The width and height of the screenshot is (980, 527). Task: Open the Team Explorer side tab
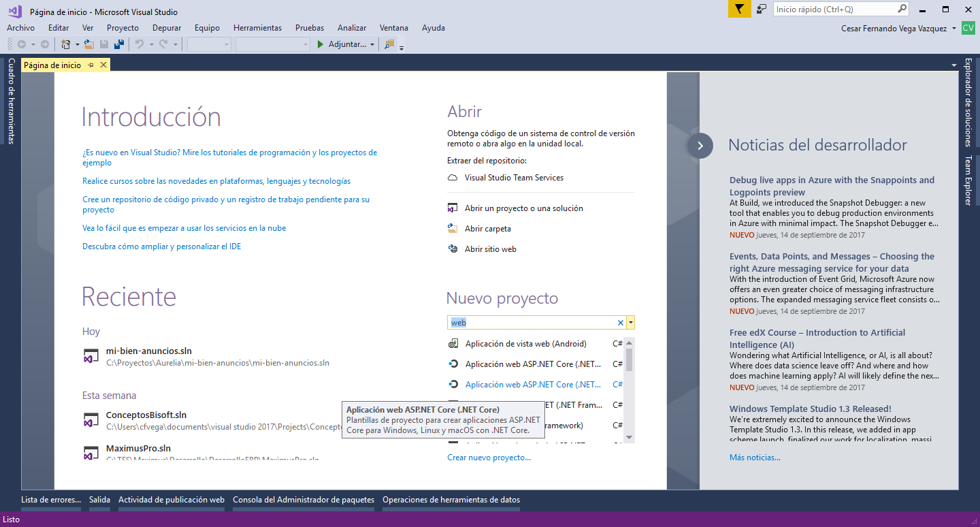tap(968, 180)
